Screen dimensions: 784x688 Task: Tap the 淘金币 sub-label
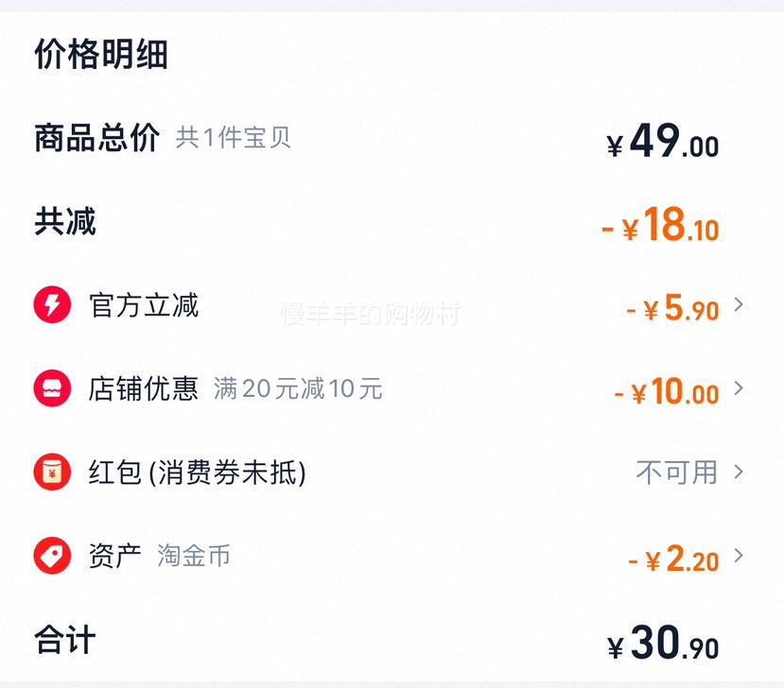coord(194,556)
